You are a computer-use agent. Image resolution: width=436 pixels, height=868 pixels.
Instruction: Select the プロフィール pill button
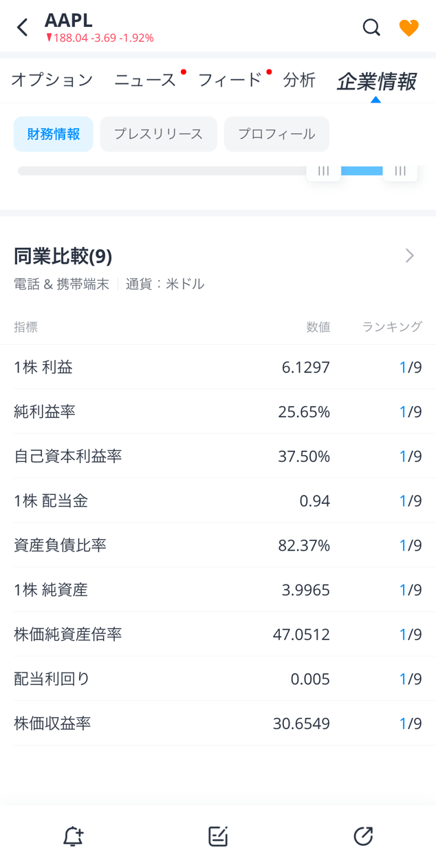click(x=276, y=134)
